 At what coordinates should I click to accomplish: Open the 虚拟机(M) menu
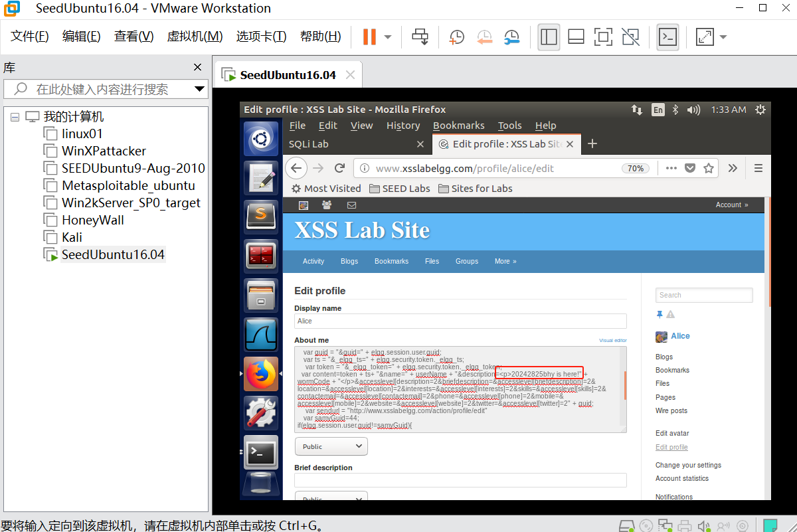pyautogui.click(x=195, y=37)
